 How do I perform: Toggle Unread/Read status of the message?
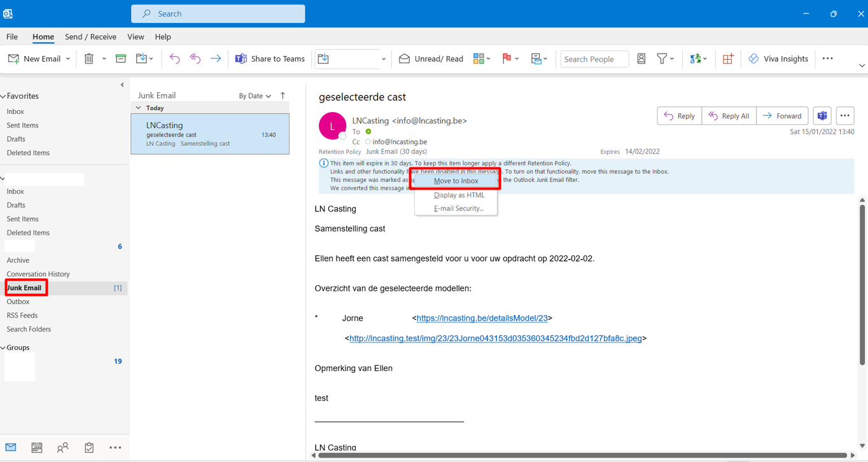(431, 59)
